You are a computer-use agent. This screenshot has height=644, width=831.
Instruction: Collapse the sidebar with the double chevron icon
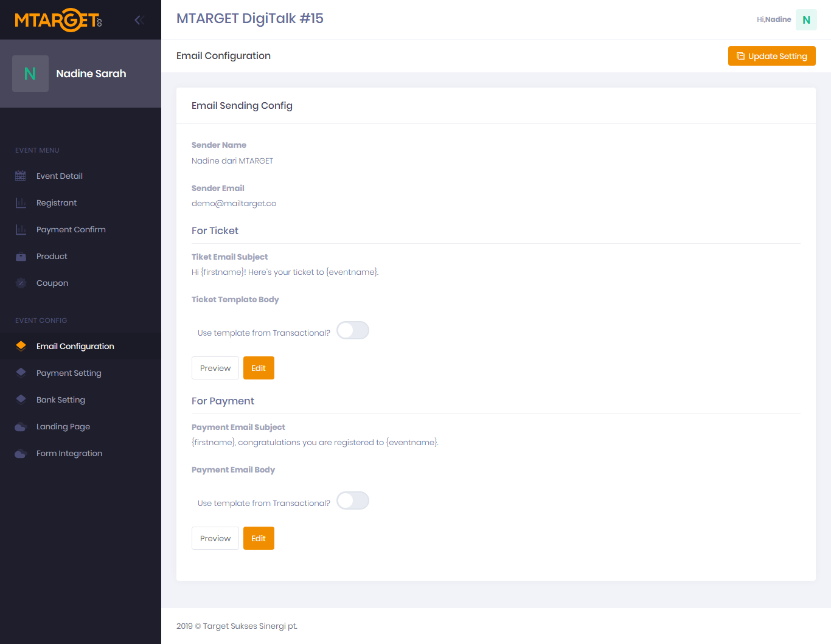[x=139, y=20]
